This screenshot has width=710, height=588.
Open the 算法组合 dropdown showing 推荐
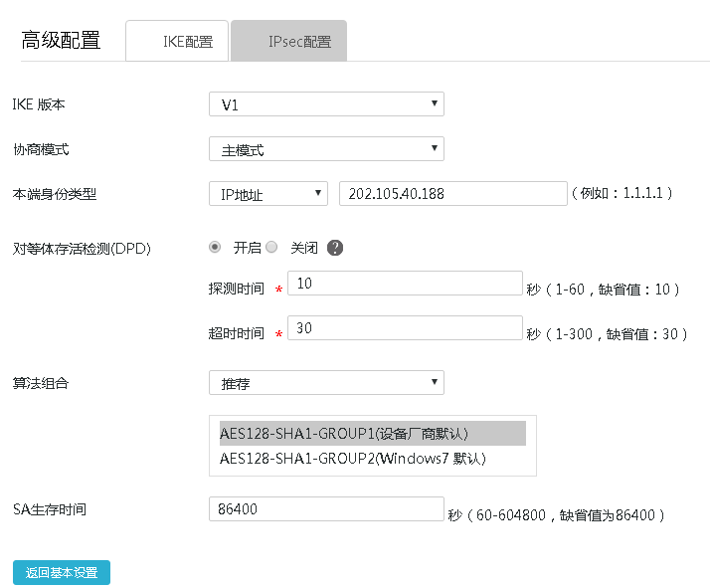[326, 383]
